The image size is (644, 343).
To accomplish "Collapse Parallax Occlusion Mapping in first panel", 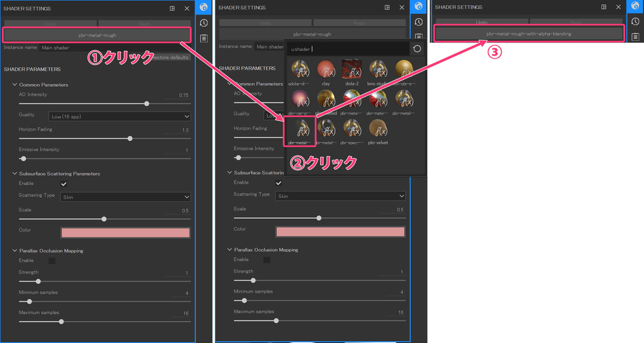I will (x=15, y=250).
